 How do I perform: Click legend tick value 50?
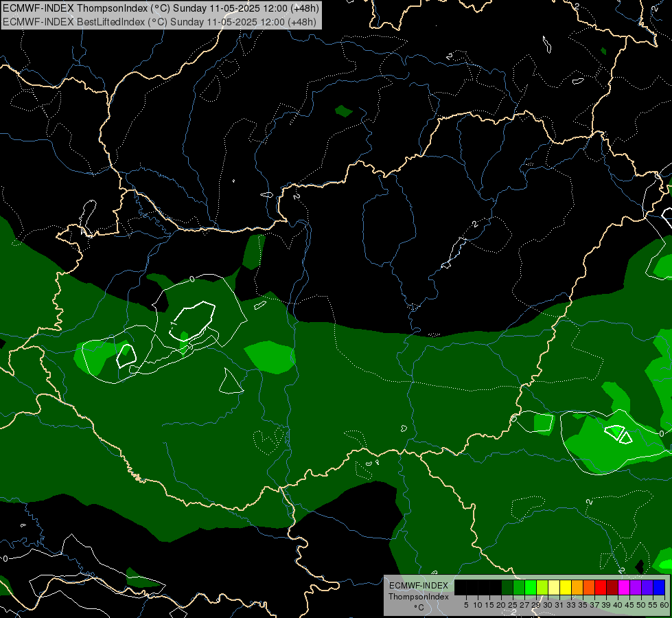(642, 605)
